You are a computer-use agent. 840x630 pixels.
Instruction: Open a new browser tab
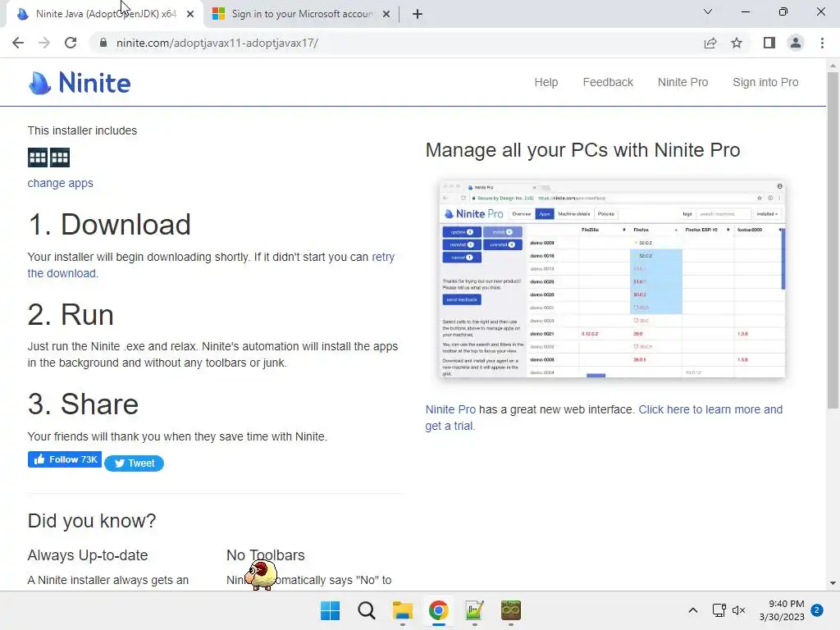(x=418, y=14)
